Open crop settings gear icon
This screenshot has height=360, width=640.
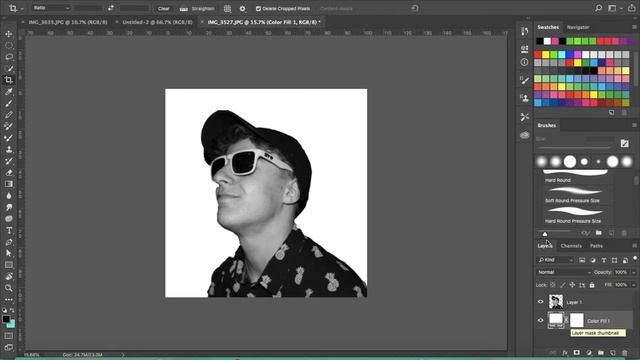[242, 9]
